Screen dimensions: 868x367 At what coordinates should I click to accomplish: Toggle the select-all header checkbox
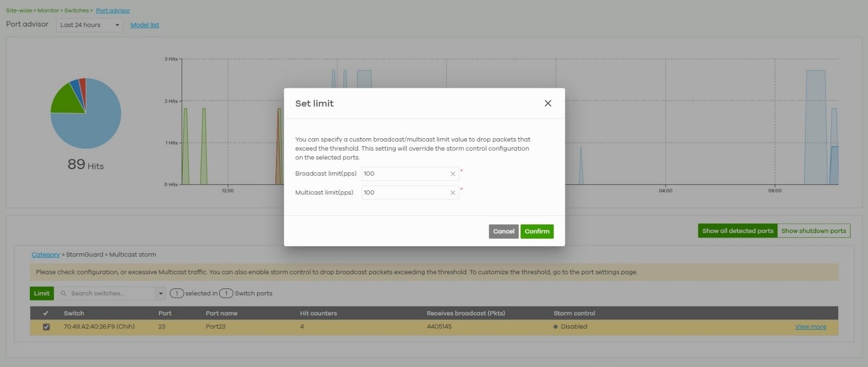pos(46,313)
